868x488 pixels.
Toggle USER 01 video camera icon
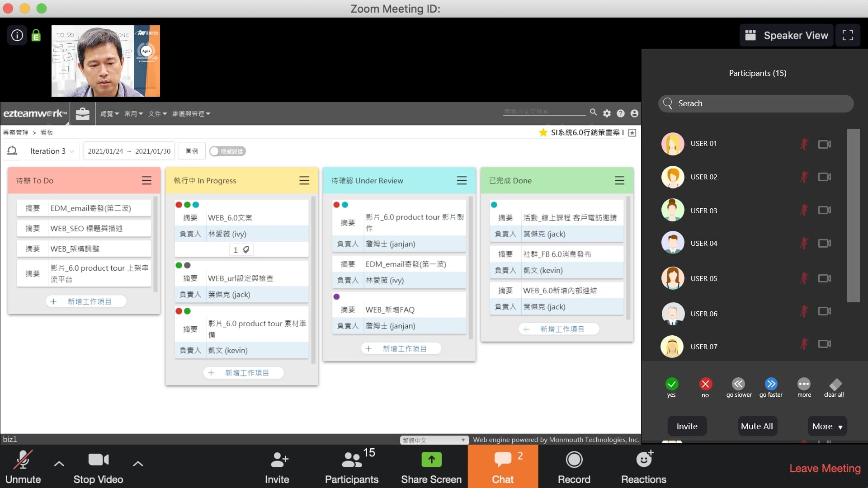(x=824, y=144)
